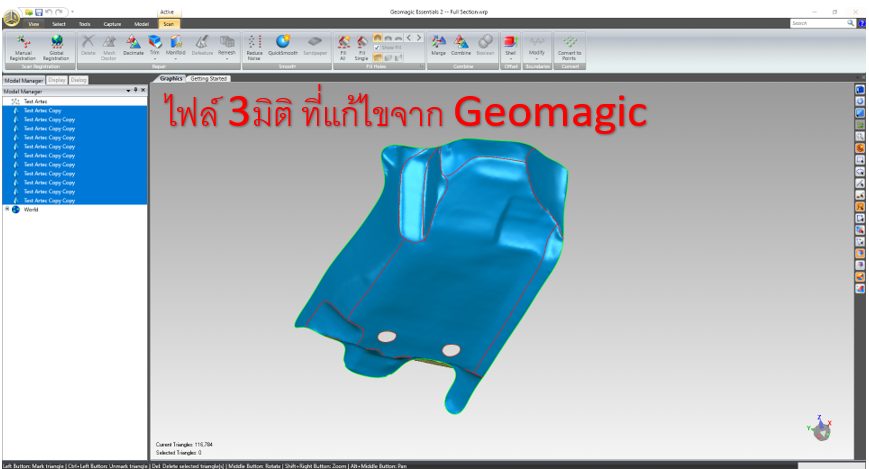
Task: Click Convert to Points
Action: 570,48
